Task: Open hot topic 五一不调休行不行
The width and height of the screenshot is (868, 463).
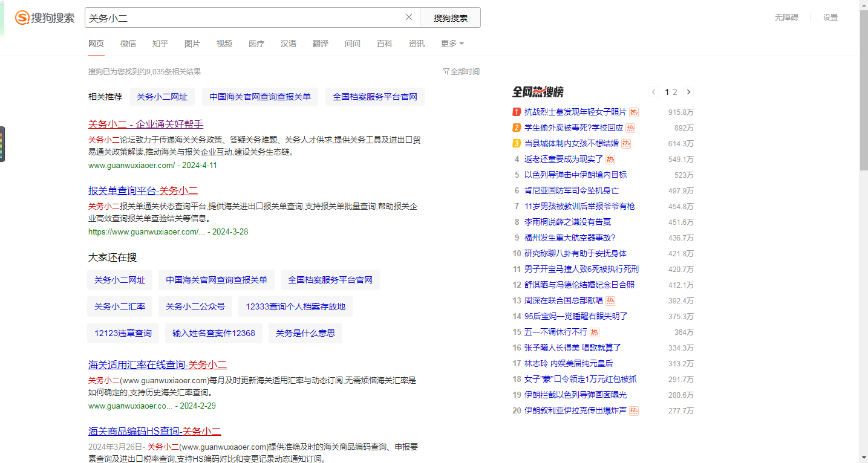Action: (x=556, y=332)
